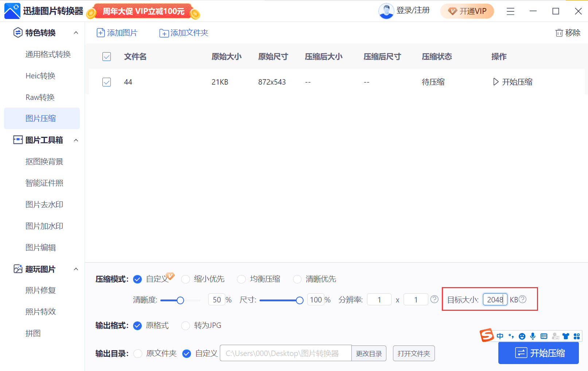Click the help icon next to KB
588x371 pixels.
coord(522,299)
